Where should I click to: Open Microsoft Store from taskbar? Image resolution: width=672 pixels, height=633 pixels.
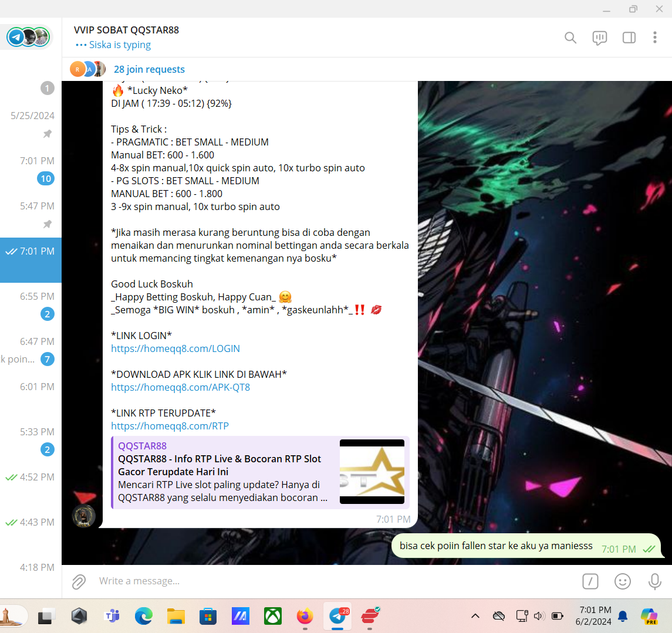tap(208, 617)
